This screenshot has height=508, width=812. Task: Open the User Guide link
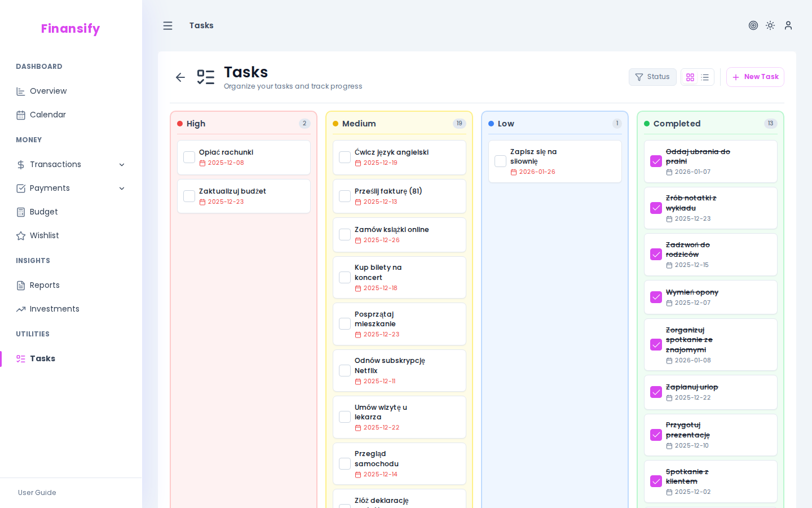pos(37,493)
